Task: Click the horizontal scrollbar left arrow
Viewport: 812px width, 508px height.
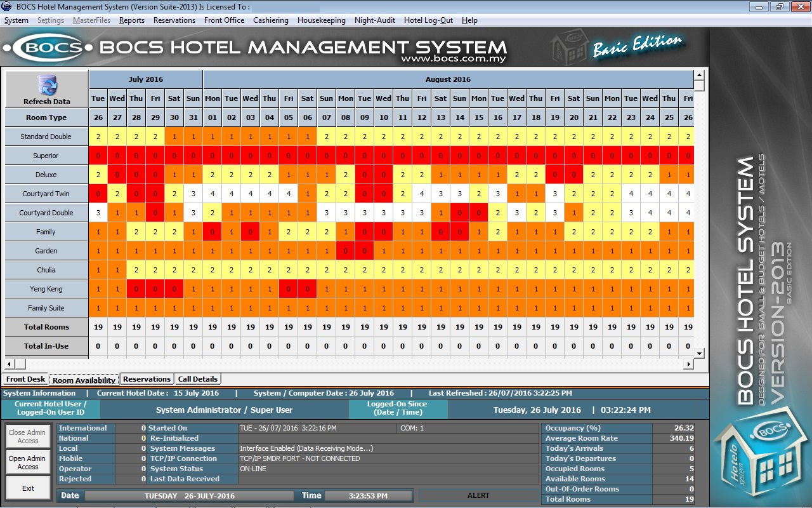Action: point(8,364)
